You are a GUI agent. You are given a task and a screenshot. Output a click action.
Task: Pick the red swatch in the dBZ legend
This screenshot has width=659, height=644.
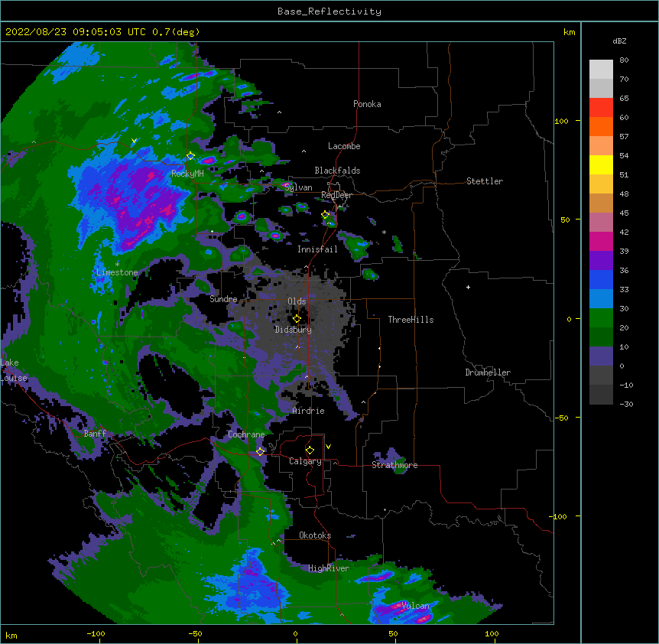tap(601, 108)
